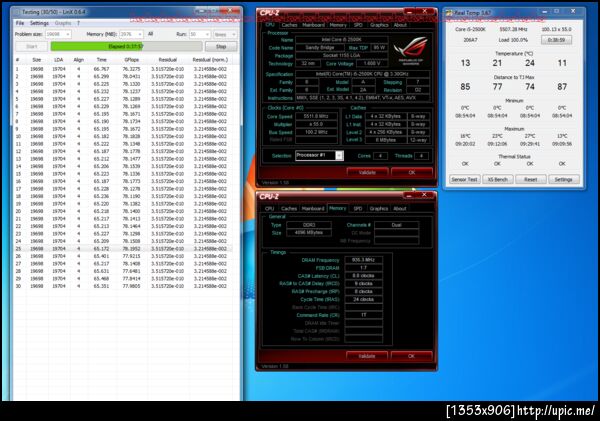
Task: Click the DRAM Frequency value field
Action: click(364, 260)
